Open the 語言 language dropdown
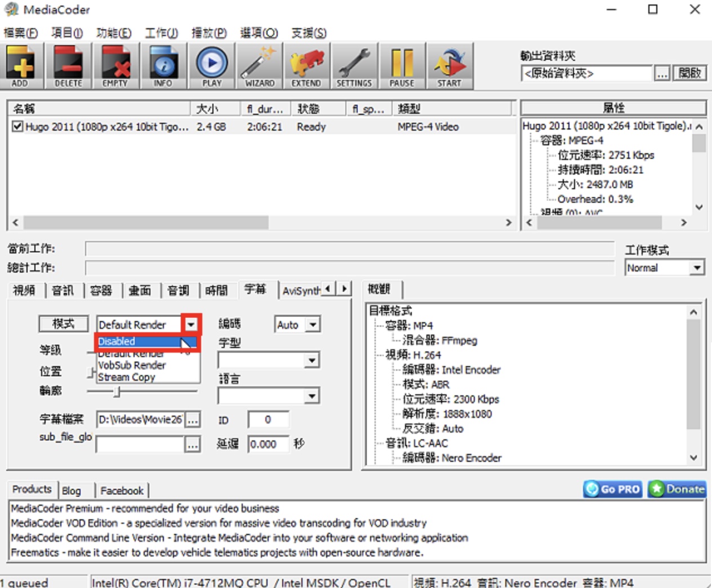 point(311,397)
